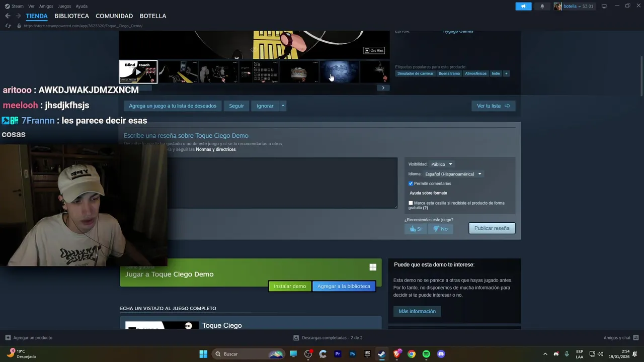The height and width of the screenshot is (362, 644).
Task: Open the BOTELLA profile tab
Action: [153, 16]
